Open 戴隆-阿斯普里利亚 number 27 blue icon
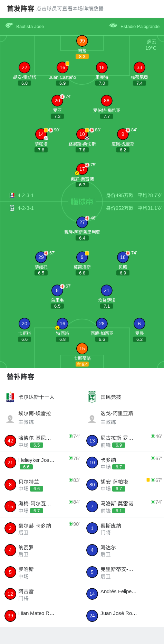The image size is (164, 644). click(x=82, y=222)
